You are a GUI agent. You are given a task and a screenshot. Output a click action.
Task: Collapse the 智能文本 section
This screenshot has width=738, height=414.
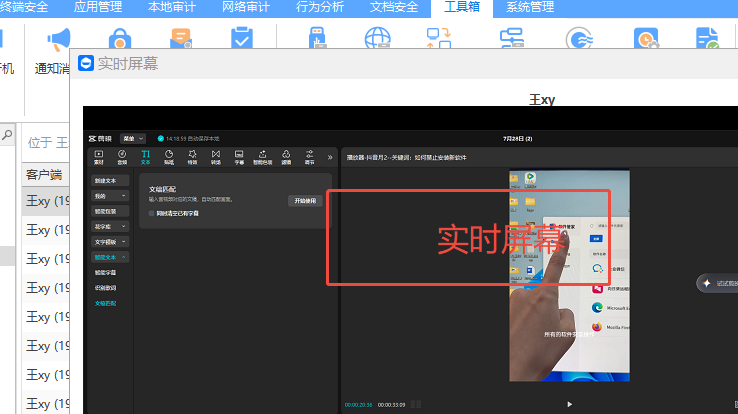110,257
